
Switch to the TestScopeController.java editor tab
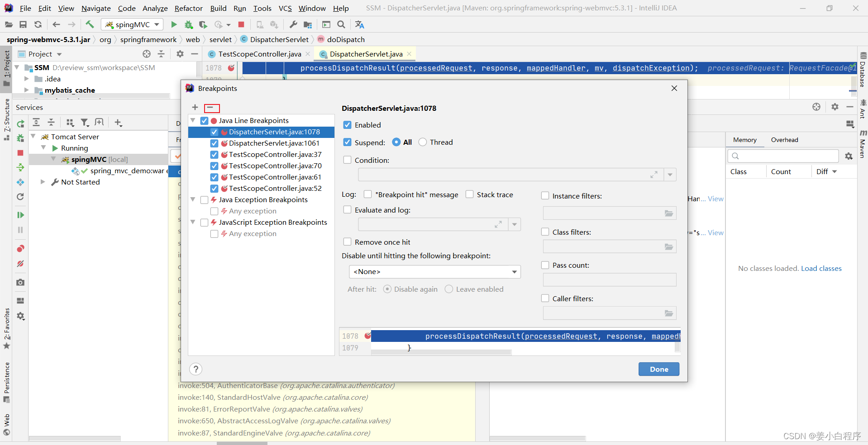(260, 54)
